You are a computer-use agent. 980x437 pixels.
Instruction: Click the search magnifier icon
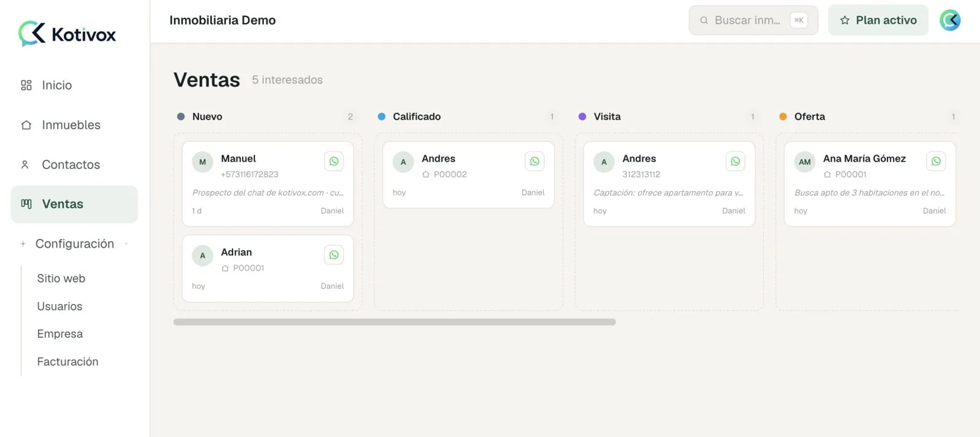click(704, 20)
